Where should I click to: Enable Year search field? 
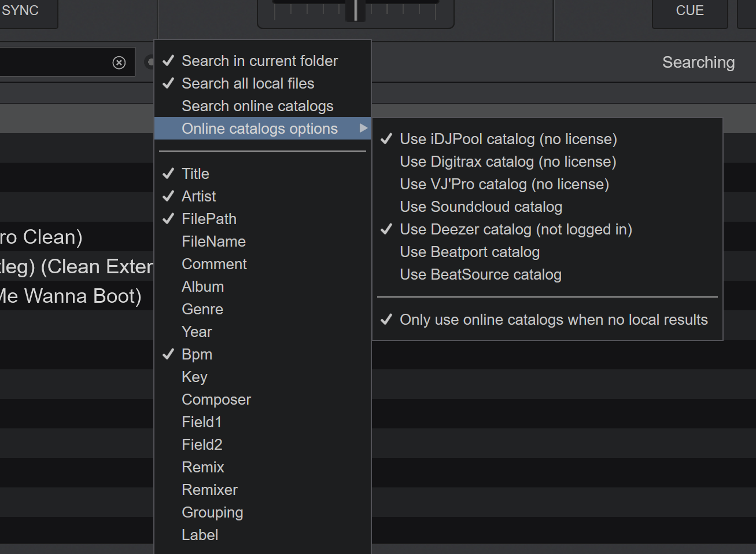[x=263, y=332]
